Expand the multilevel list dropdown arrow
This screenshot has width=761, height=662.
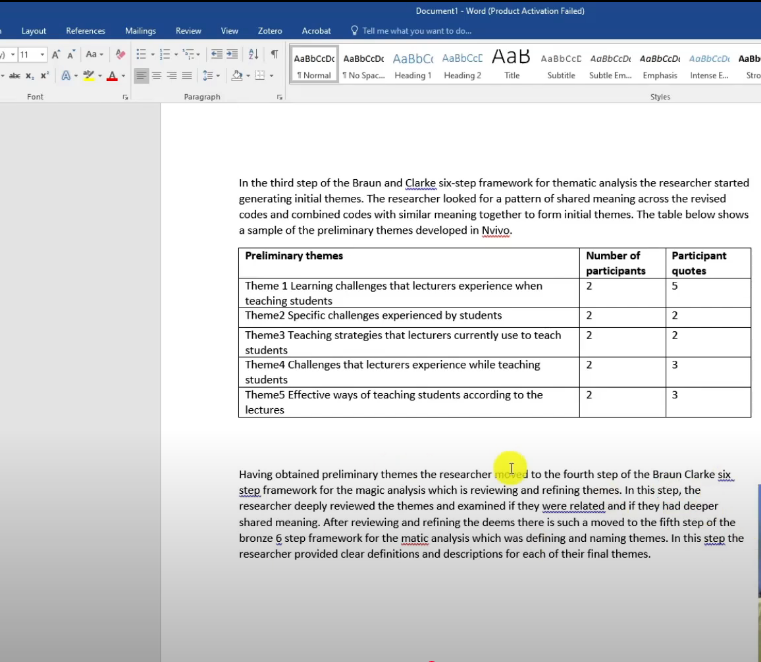coord(198,54)
